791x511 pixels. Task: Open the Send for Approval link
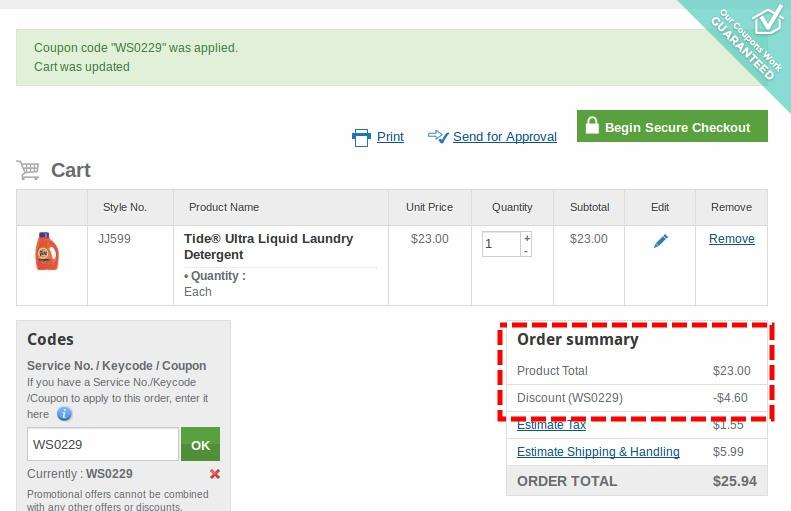coord(504,137)
